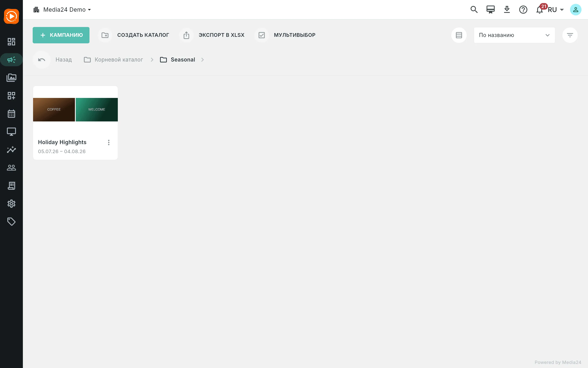Open the campaigns megaphone sidebar icon
The image size is (588, 368).
[11, 60]
